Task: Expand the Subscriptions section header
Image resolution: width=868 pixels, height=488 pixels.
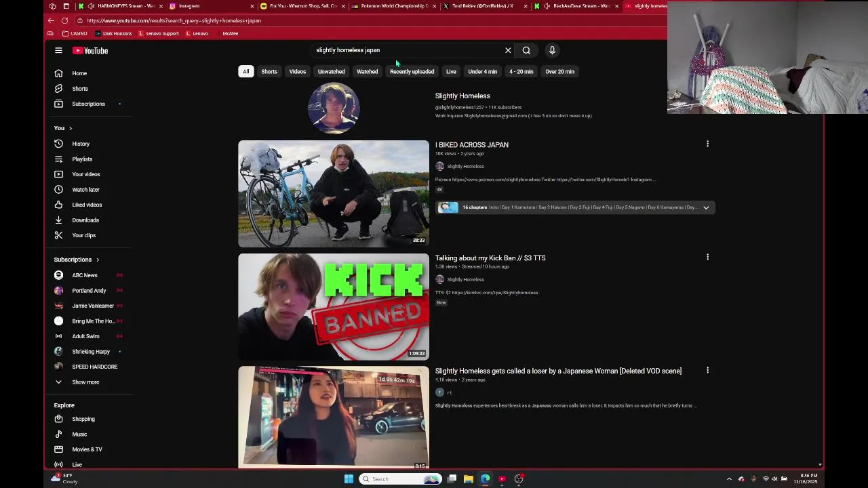Action: click(77, 260)
